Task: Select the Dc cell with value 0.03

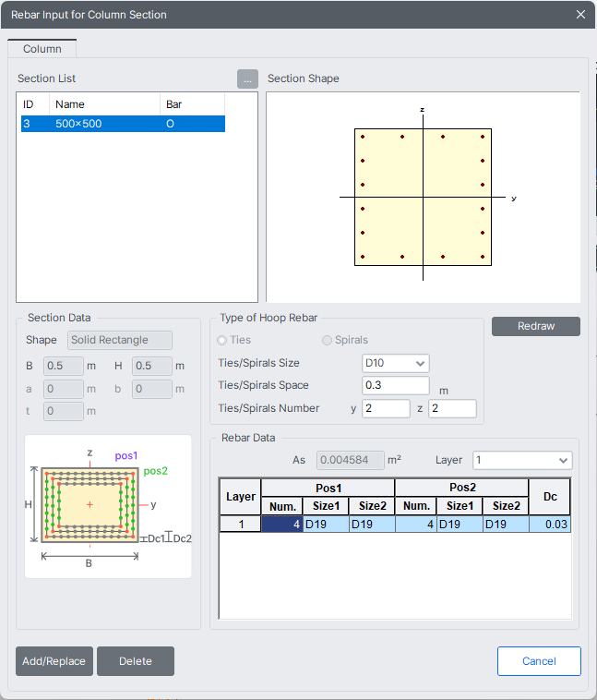Action: click(550, 525)
